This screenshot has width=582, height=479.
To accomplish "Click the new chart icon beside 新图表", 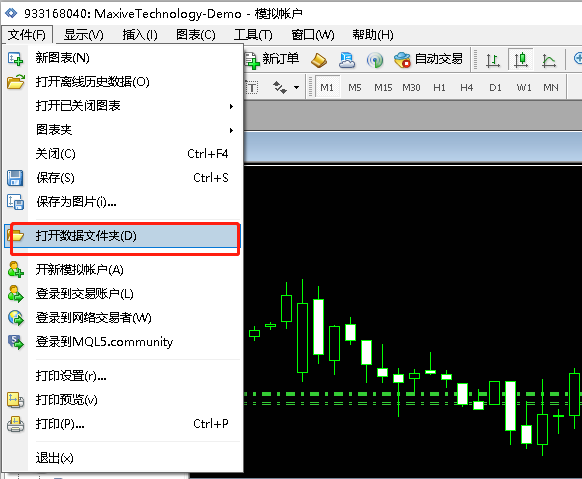I will (x=16, y=58).
